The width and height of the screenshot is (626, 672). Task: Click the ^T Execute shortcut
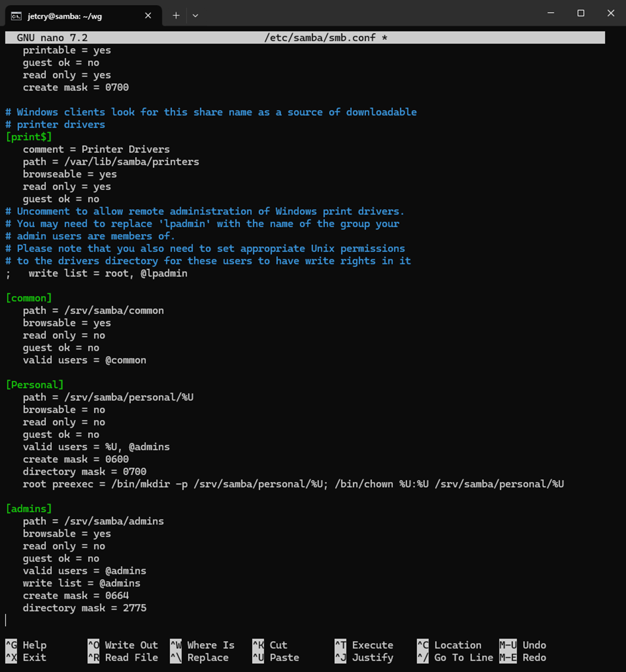(x=364, y=645)
